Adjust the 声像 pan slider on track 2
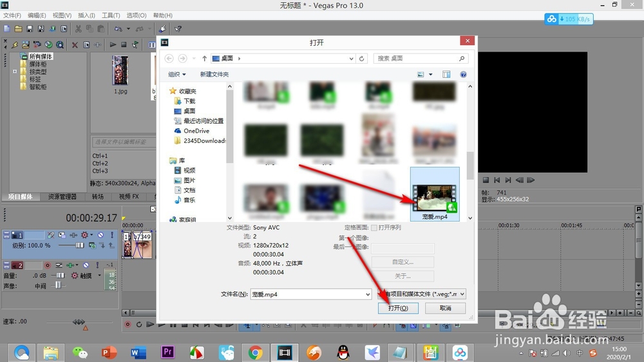The width and height of the screenshot is (644, 362). (57, 285)
